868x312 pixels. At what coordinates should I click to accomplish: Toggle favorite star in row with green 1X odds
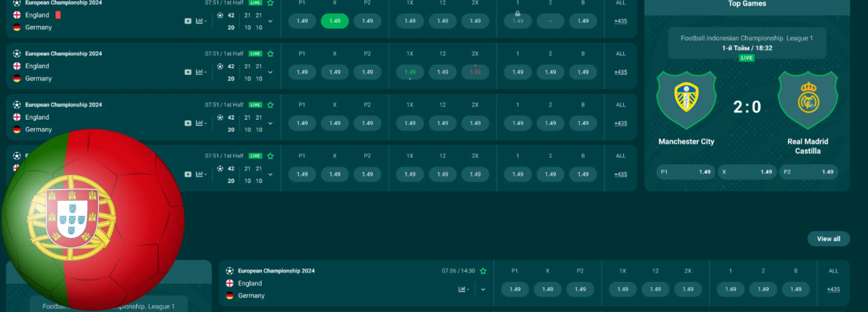point(270,54)
